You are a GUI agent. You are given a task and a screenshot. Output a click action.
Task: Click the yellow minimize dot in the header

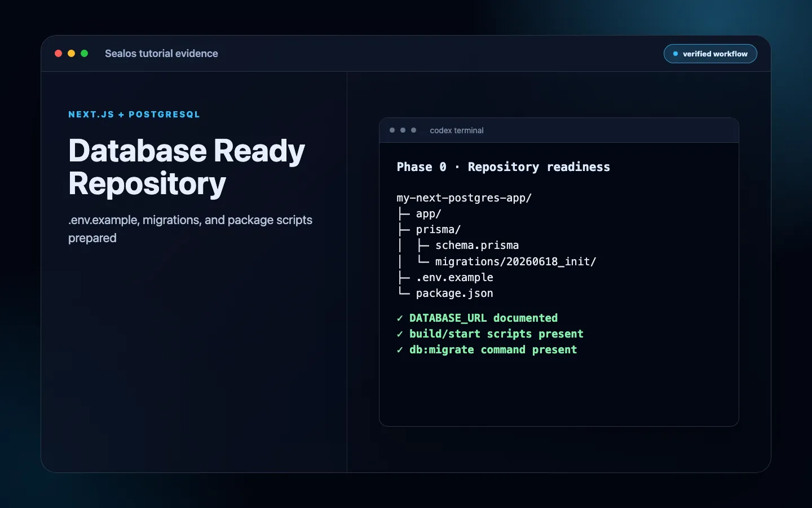(71, 54)
